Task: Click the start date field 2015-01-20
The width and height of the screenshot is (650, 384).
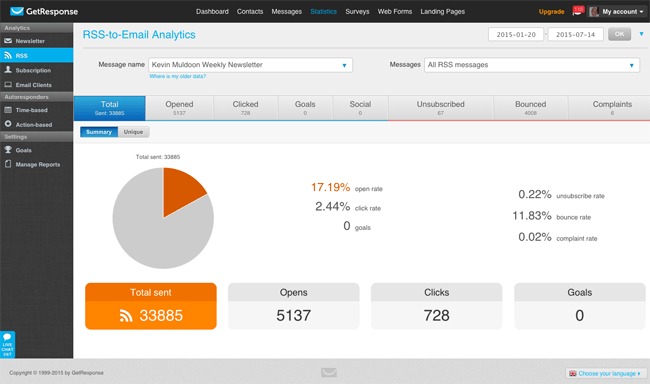Action: coord(516,34)
